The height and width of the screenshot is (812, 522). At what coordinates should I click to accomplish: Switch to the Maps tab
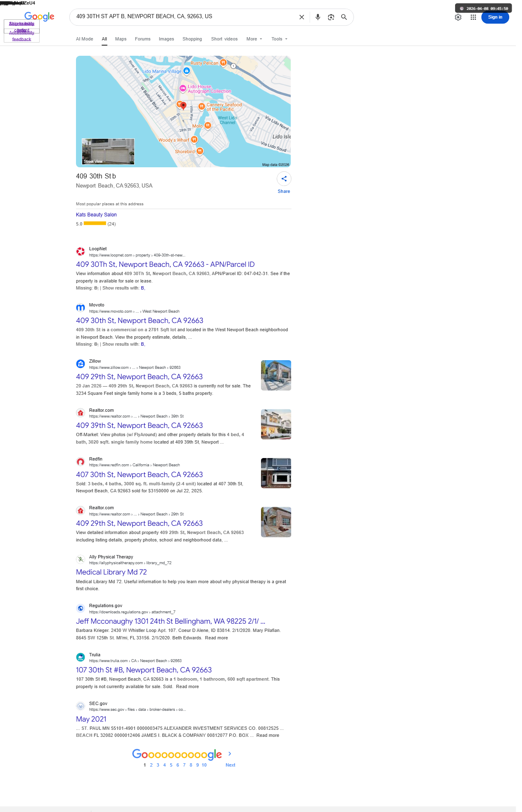tap(121, 39)
